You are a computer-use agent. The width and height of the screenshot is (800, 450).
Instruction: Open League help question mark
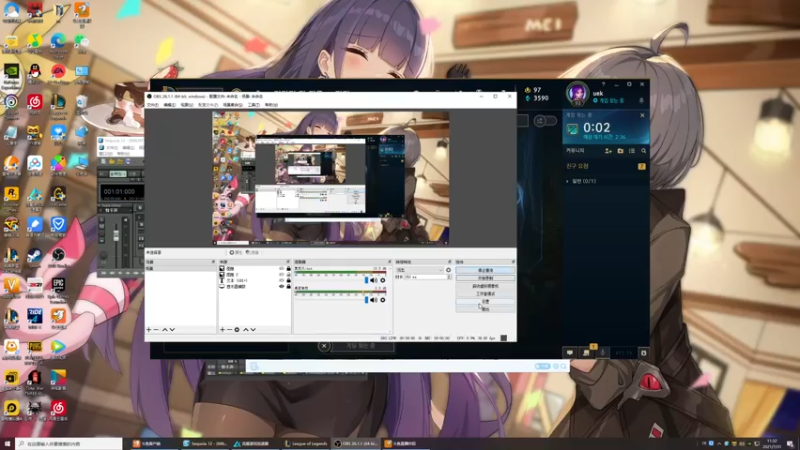click(x=603, y=84)
